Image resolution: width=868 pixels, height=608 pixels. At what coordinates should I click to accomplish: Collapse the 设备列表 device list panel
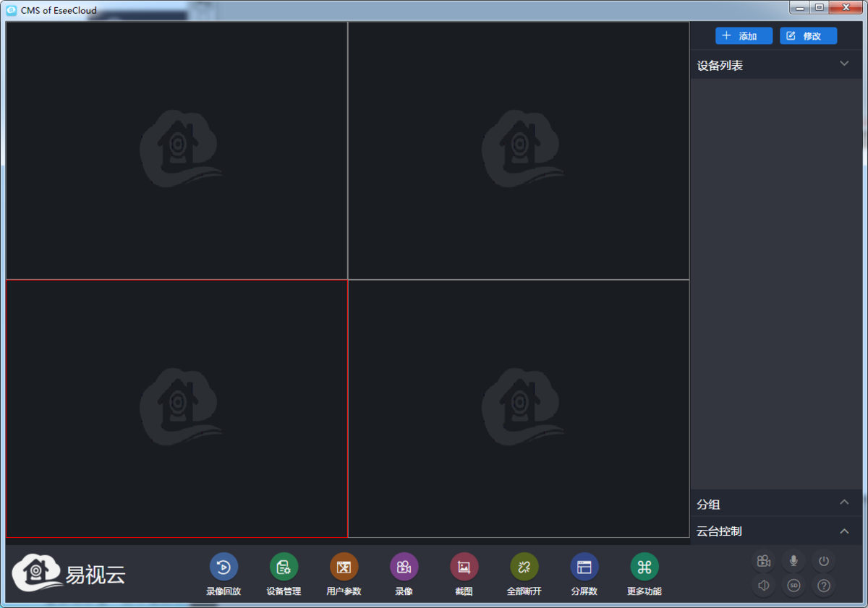[843, 64]
